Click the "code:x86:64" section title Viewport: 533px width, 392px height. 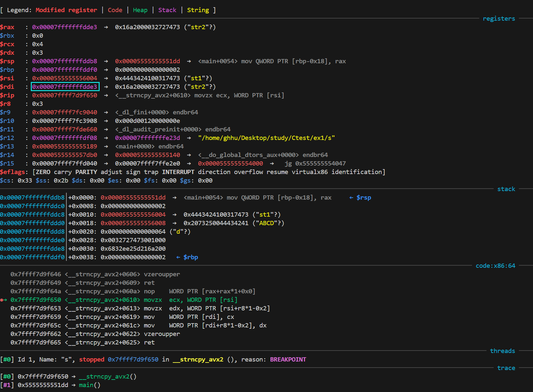click(x=495, y=266)
